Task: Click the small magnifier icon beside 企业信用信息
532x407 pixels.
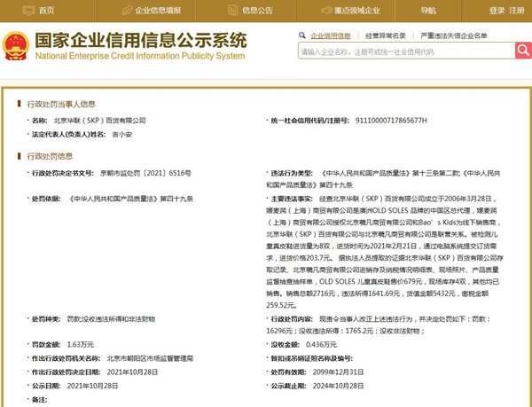Action: [x=303, y=34]
